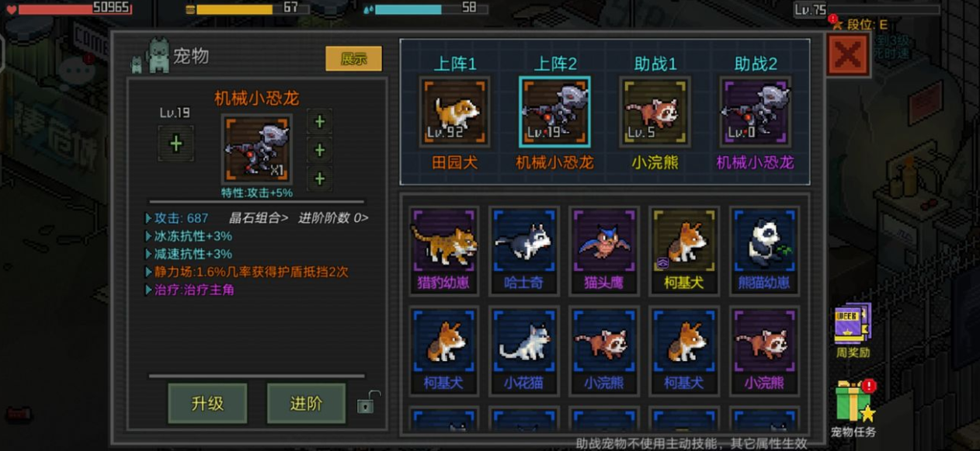
Task: Select the 哈士奇 pet icon
Action: click(x=523, y=250)
